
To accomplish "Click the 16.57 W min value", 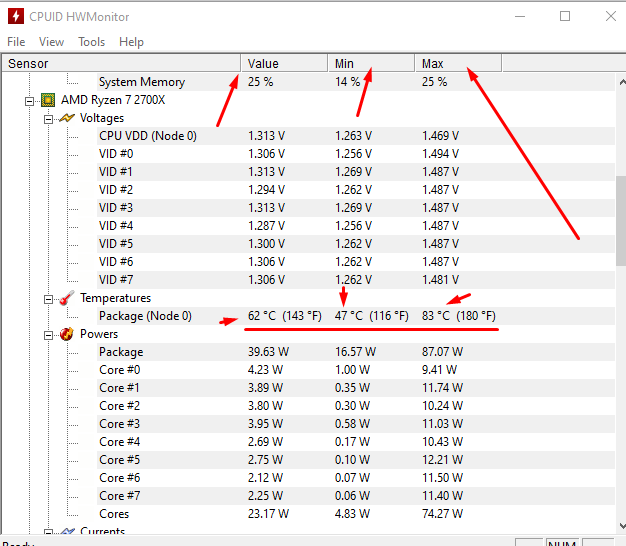I will click(355, 352).
